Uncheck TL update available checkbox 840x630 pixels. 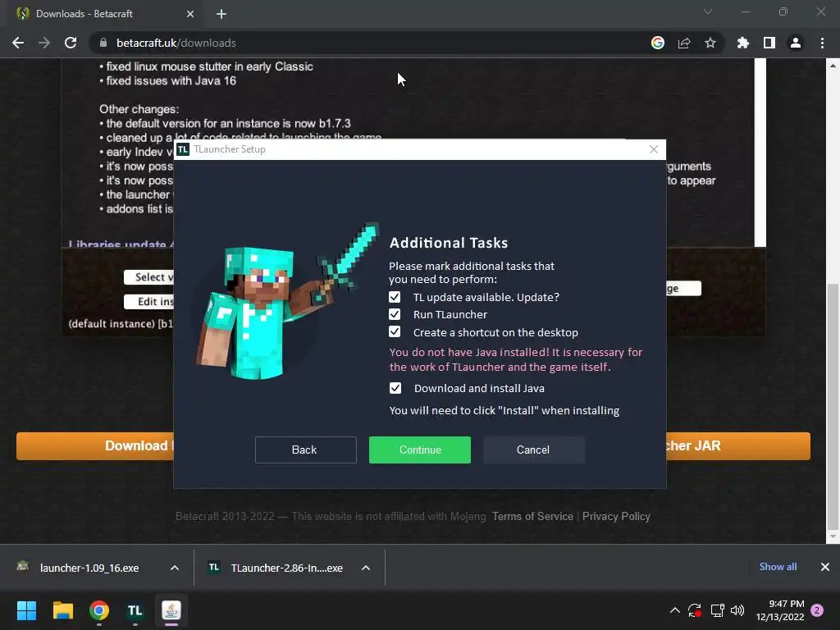pyautogui.click(x=395, y=297)
